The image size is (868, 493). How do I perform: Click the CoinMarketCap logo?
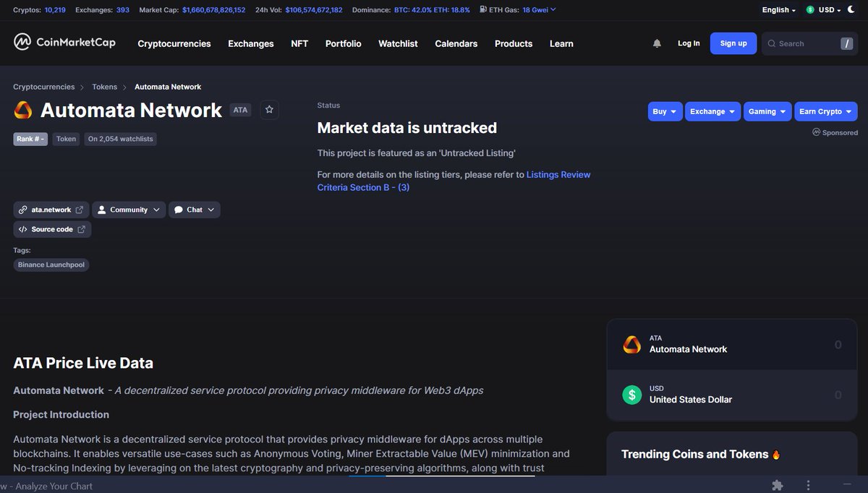point(64,43)
